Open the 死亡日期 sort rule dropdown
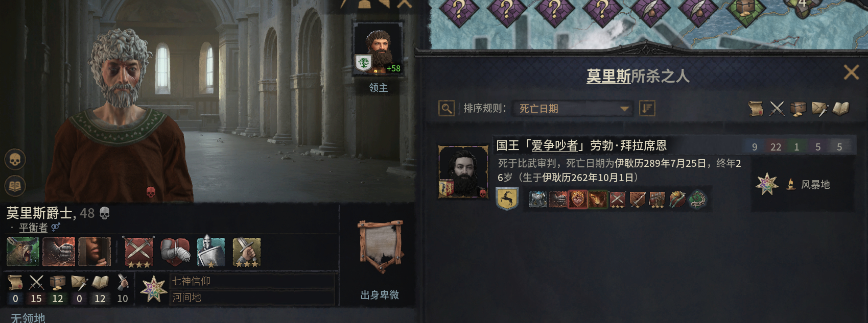The height and width of the screenshot is (323, 868). [572, 108]
